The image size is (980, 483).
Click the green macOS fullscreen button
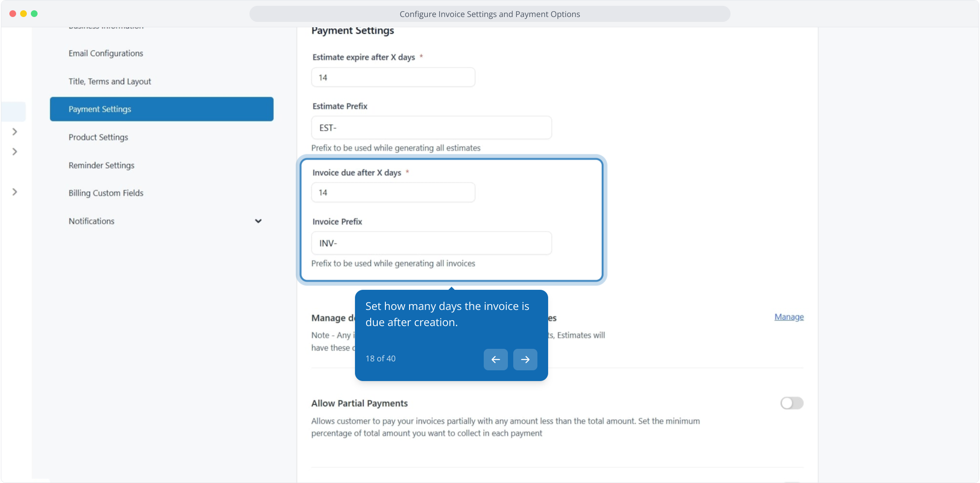(x=34, y=14)
